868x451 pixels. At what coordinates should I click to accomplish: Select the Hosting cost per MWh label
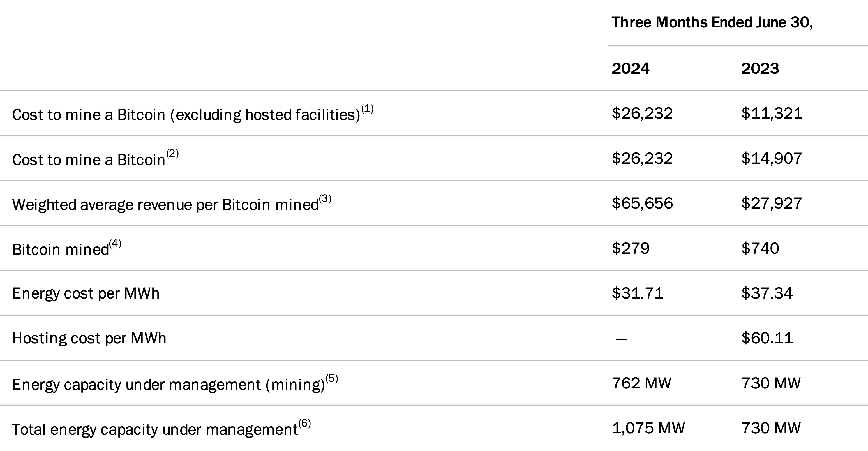tap(89, 339)
